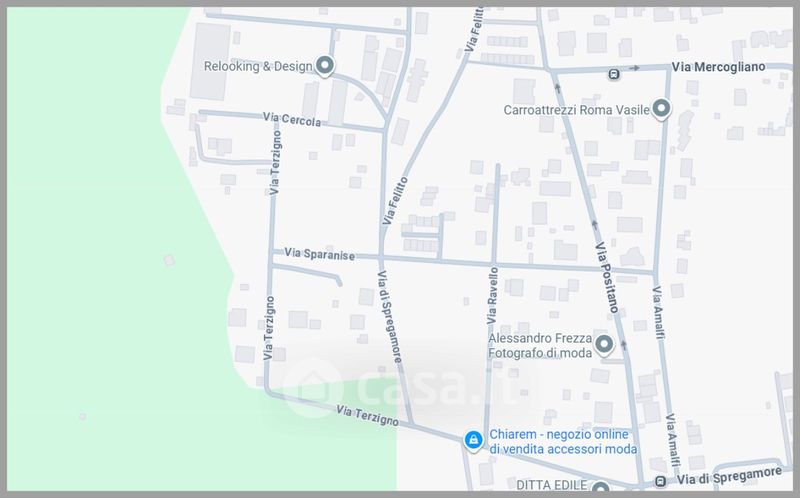Click the Via Felitto label at top
This screenshot has width=800, height=498.
(x=471, y=30)
